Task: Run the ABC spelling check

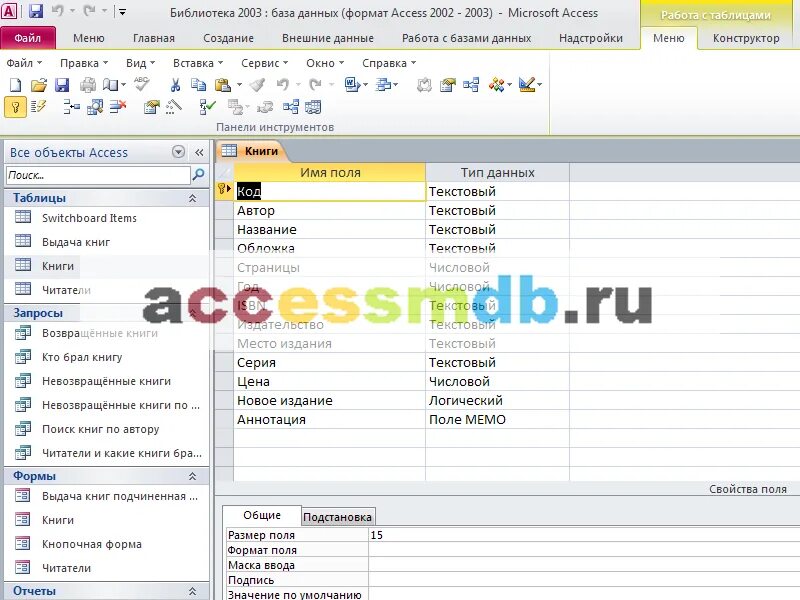Action: point(141,84)
